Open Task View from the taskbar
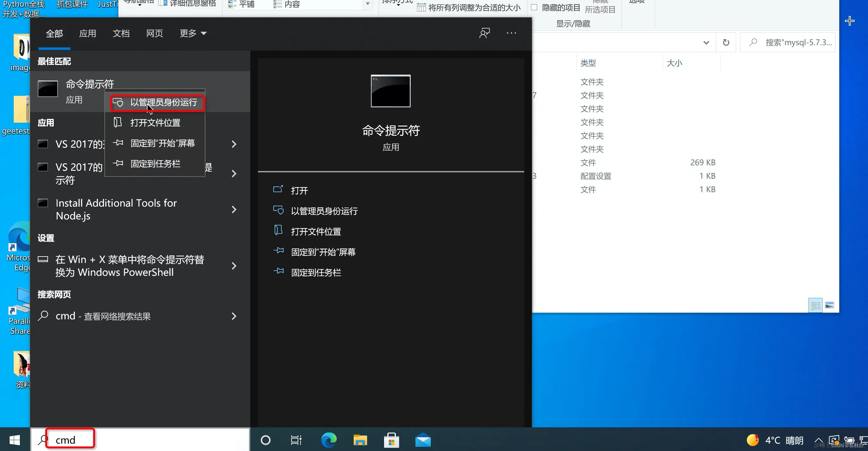Screen dimensions: 868x451 click(295, 440)
